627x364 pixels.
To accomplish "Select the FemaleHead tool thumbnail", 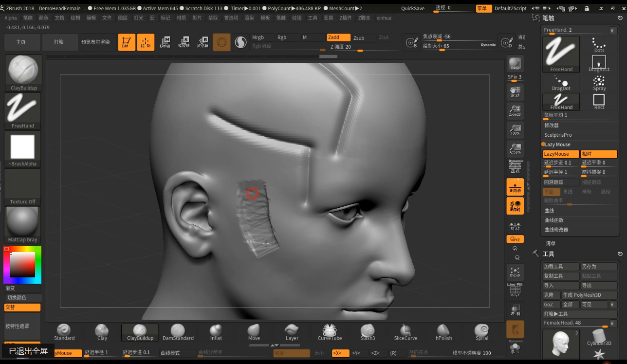I will [x=561, y=345].
